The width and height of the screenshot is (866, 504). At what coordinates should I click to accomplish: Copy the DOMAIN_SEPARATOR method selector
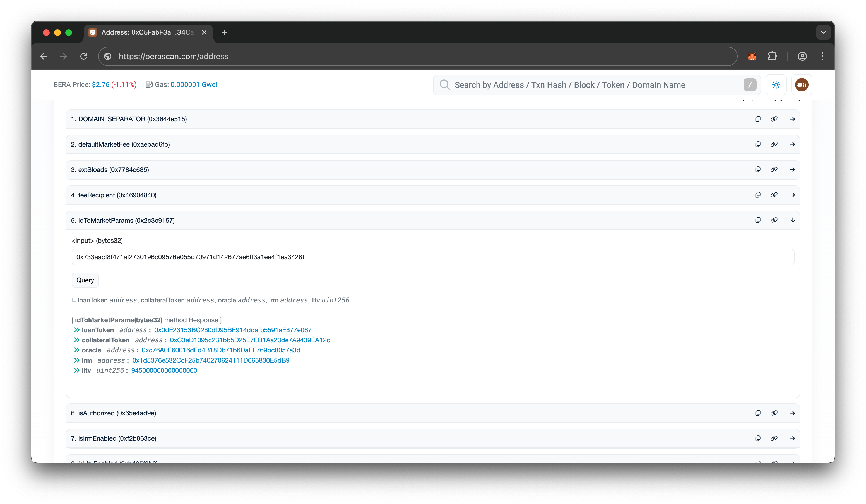click(x=758, y=119)
